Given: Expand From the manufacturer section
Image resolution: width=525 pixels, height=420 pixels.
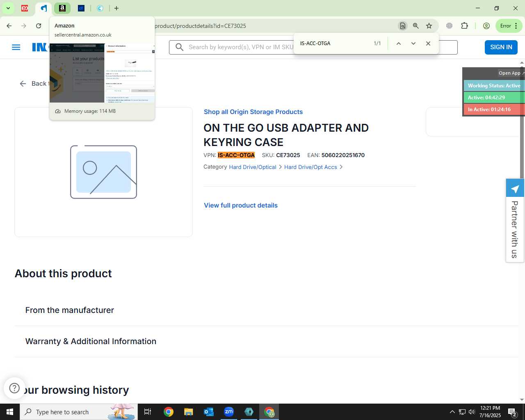Looking at the screenshot, I should point(267,310).
